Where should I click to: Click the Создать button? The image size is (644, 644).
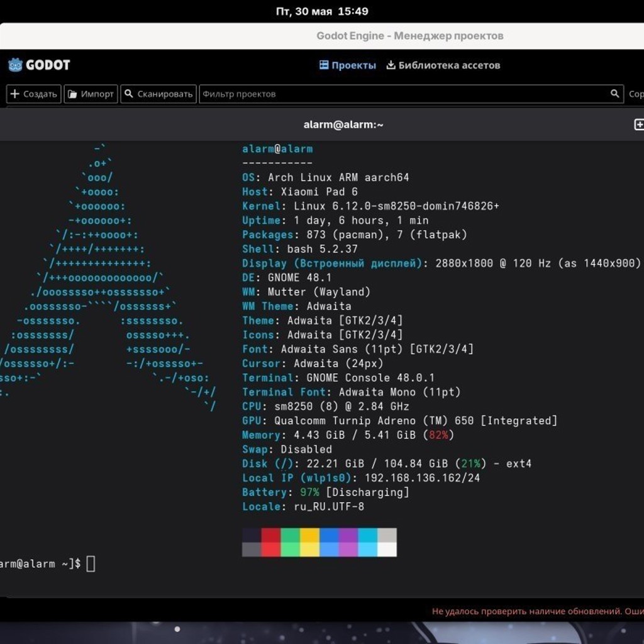[34, 94]
